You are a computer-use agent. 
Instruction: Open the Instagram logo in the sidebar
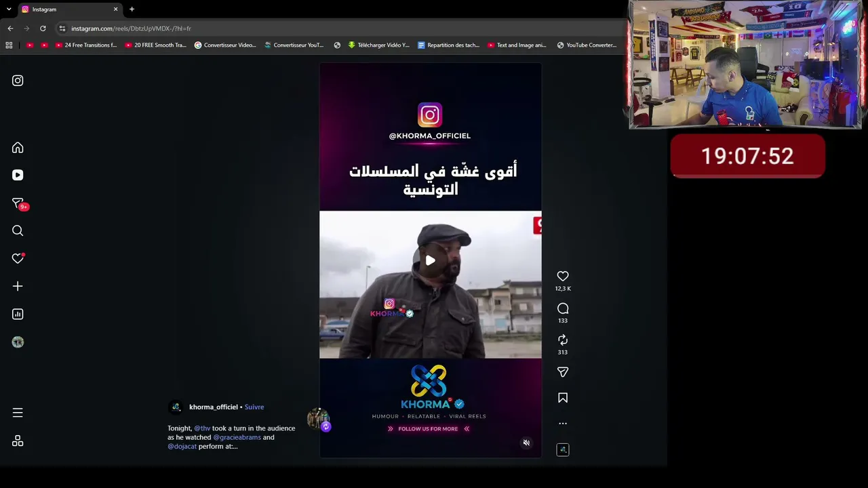tap(18, 81)
